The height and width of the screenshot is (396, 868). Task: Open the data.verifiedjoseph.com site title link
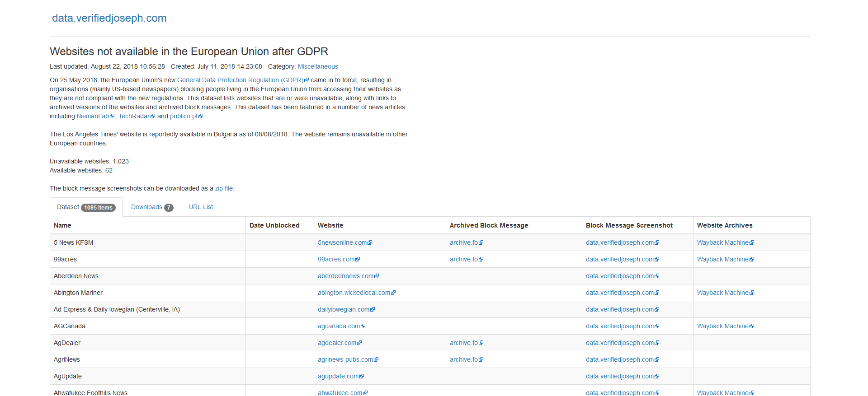[x=109, y=18]
